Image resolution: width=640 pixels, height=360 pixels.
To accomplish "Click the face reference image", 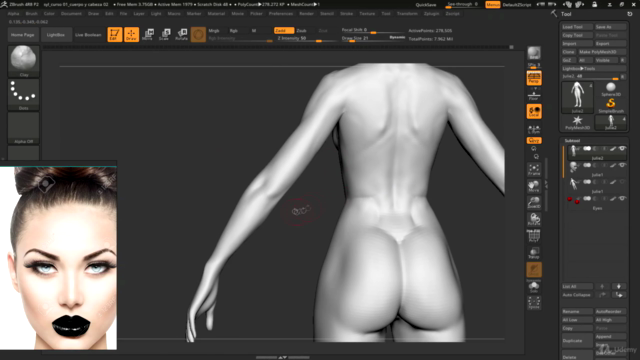I will (x=58, y=258).
